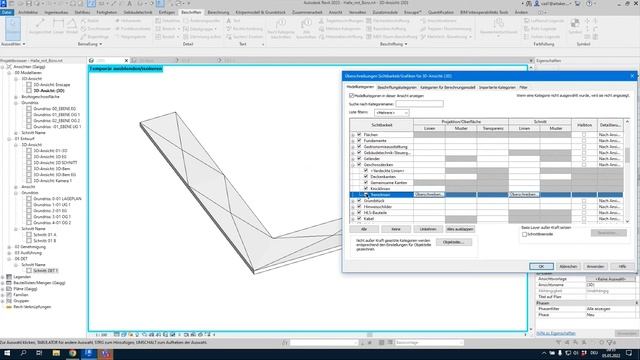Viewport: 640px width, 360px height.
Task: Select the Text tool in ribbon
Action: coord(233,20)
